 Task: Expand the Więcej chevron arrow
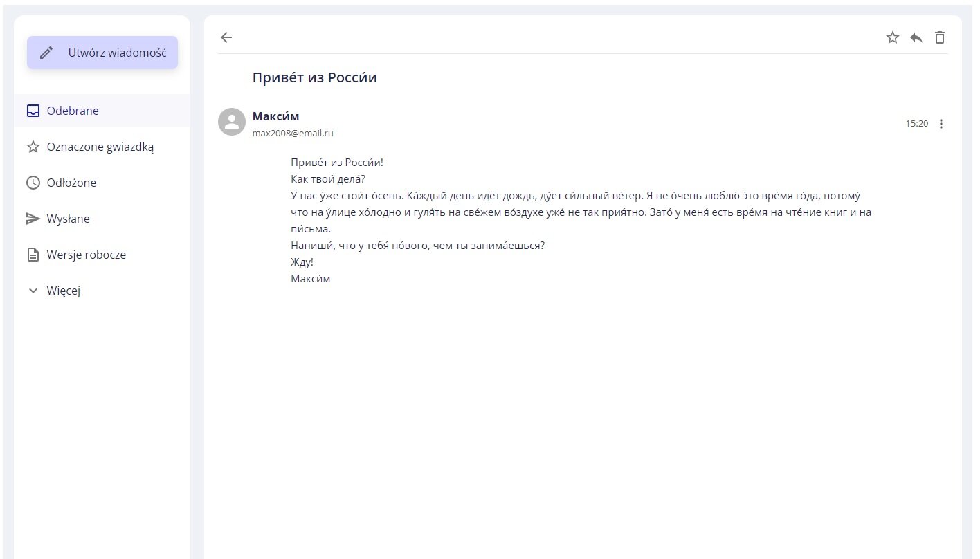click(33, 291)
